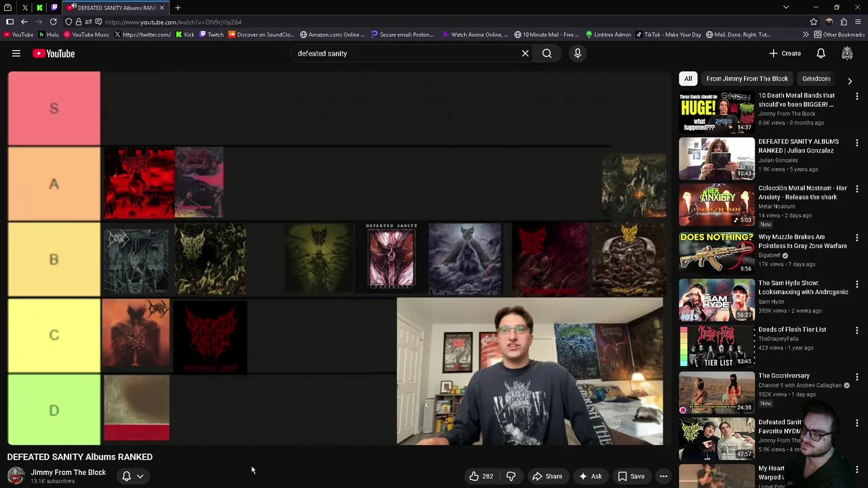Viewport: 868px width, 488px height.
Task: Show more bookmarks chevron
Action: [806, 35]
